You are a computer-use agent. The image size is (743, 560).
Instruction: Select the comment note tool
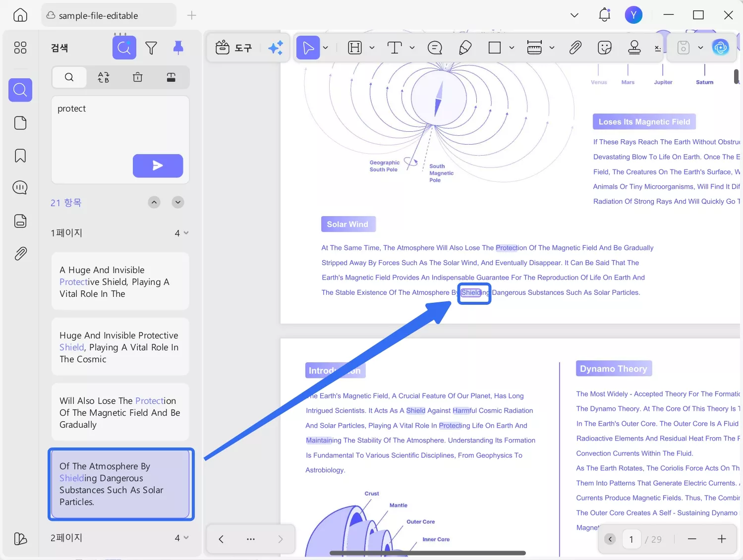tap(435, 48)
